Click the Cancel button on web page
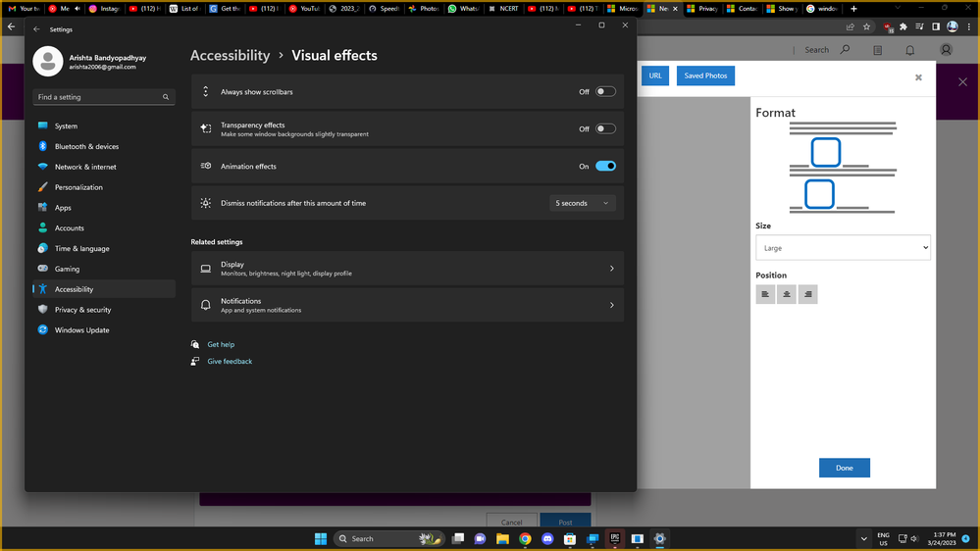The width and height of the screenshot is (980, 551). pyautogui.click(x=512, y=522)
